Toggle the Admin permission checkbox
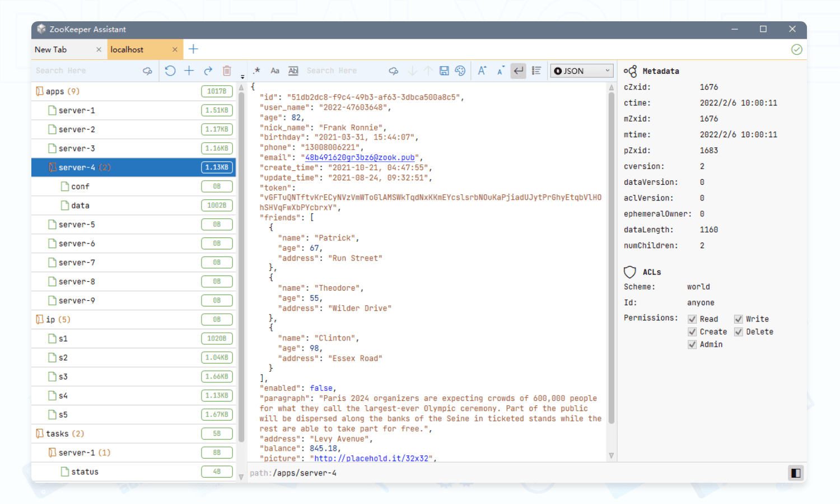The width and height of the screenshot is (840, 504). pyautogui.click(x=693, y=344)
